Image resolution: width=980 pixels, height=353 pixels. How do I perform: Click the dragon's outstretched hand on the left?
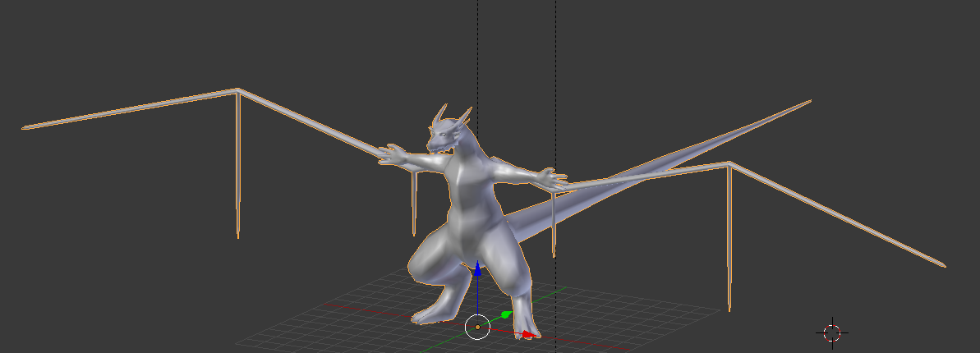tap(393, 155)
